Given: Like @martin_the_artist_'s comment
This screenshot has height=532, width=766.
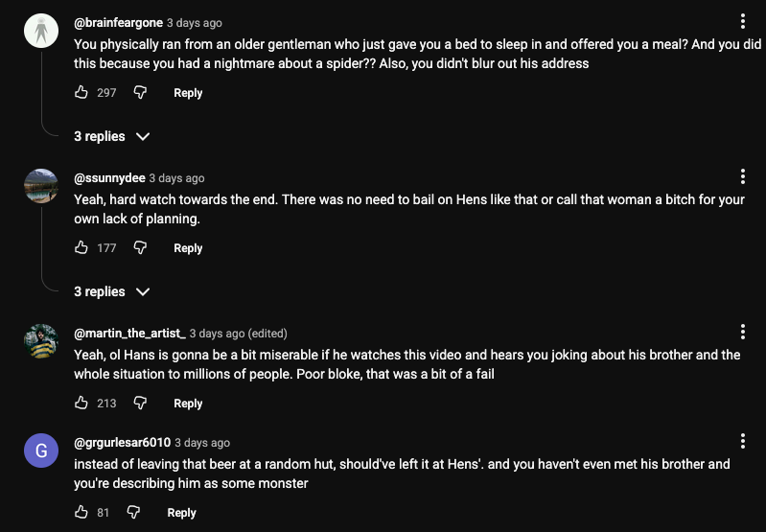Looking at the screenshot, I should [81, 404].
